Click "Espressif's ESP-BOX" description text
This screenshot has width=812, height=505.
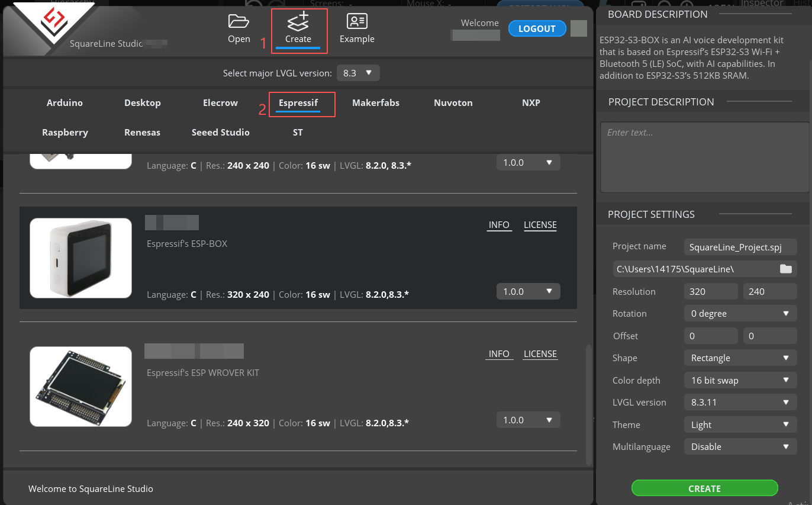tap(187, 244)
